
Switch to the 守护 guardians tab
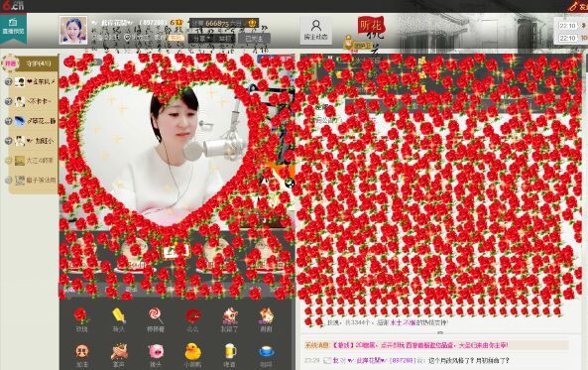coord(39,63)
